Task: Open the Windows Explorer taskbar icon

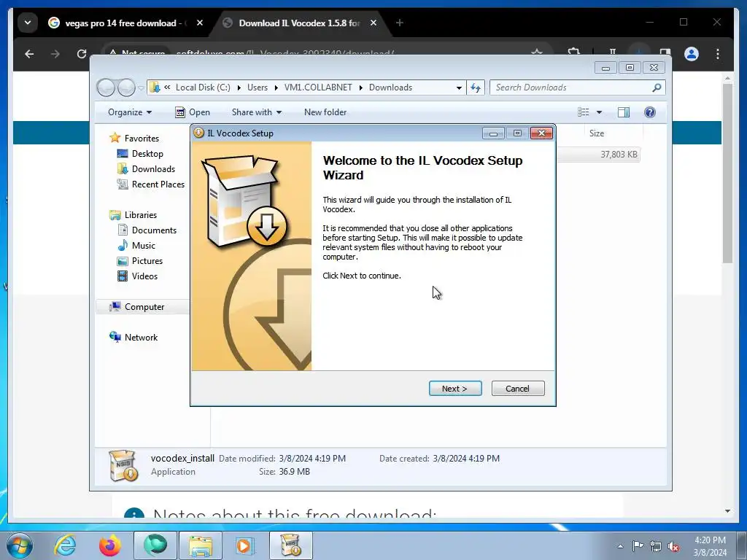Action: click(x=200, y=545)
